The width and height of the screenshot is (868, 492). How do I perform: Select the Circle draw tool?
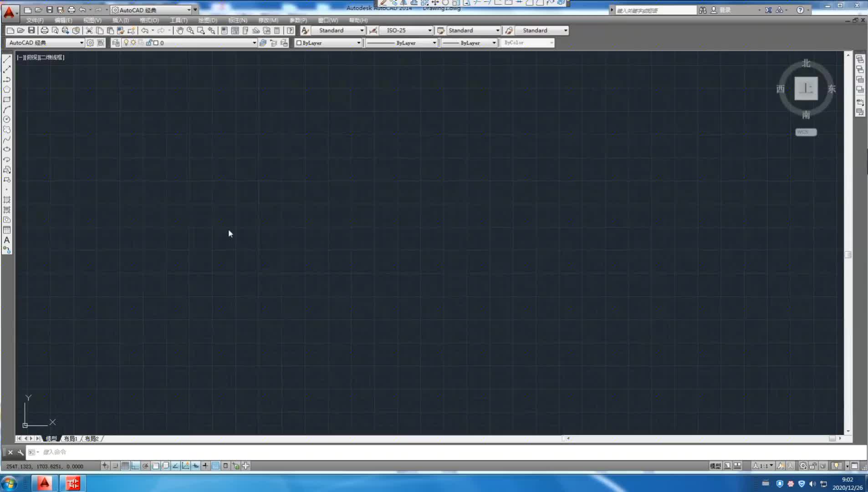pos(7,119)
